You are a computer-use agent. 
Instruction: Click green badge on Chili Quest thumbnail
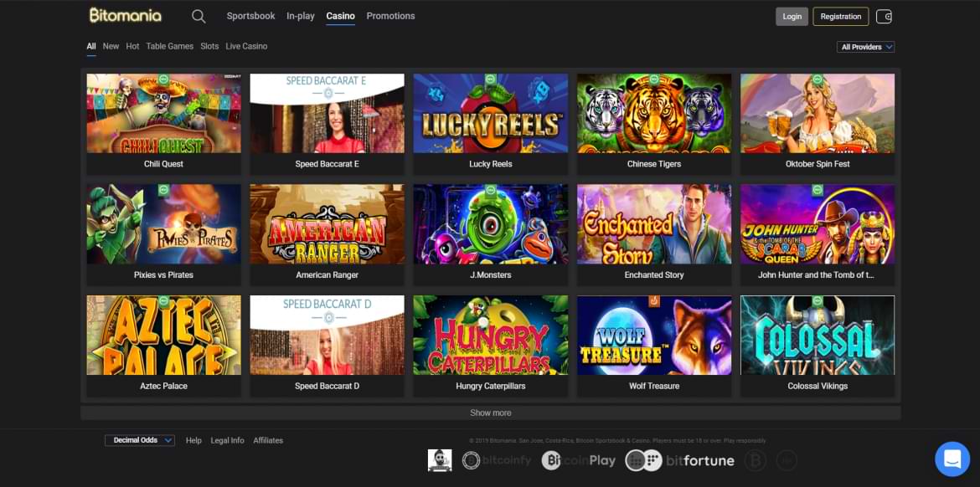click(x=163, y=79)
